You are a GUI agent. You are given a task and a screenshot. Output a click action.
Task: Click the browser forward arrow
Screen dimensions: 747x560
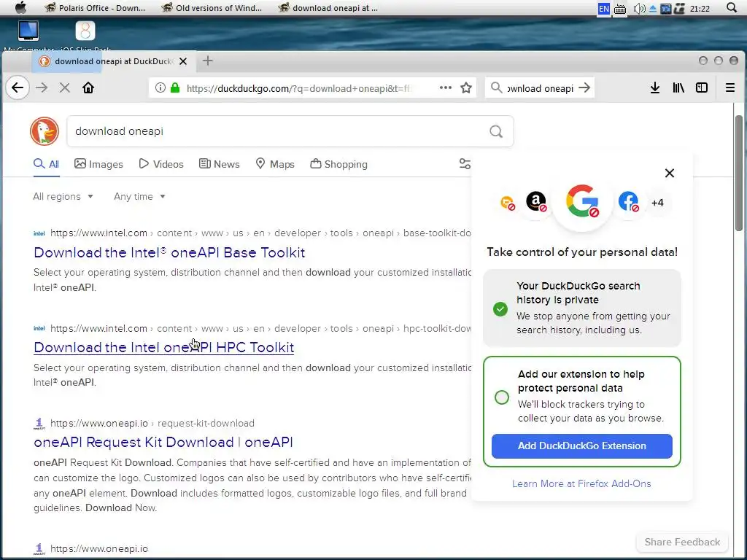[42, 87]
